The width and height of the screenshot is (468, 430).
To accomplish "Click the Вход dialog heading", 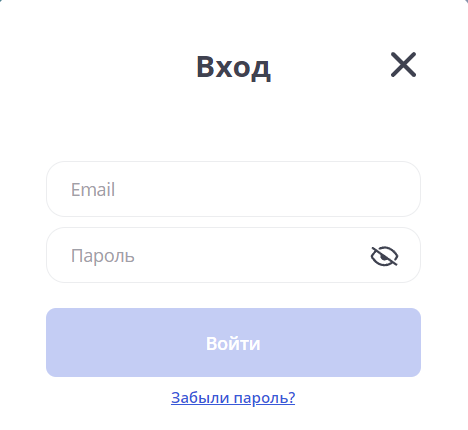I will [x=233, y=67].
